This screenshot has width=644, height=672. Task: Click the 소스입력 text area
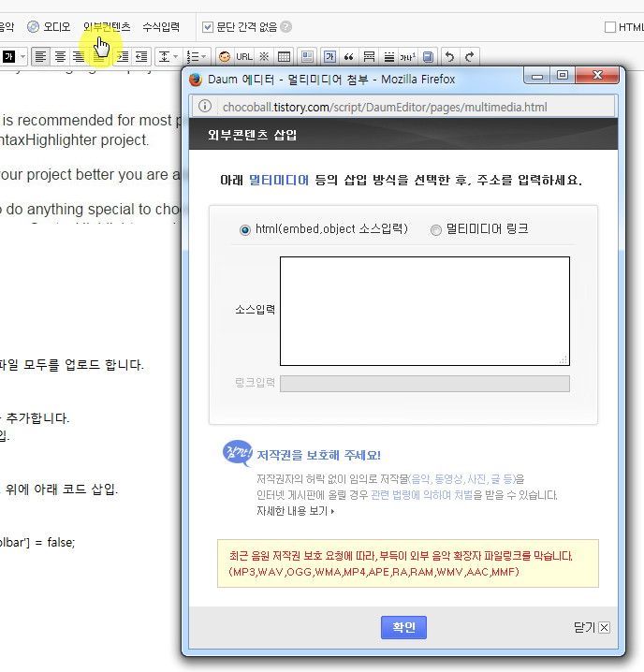pos(425,311)
